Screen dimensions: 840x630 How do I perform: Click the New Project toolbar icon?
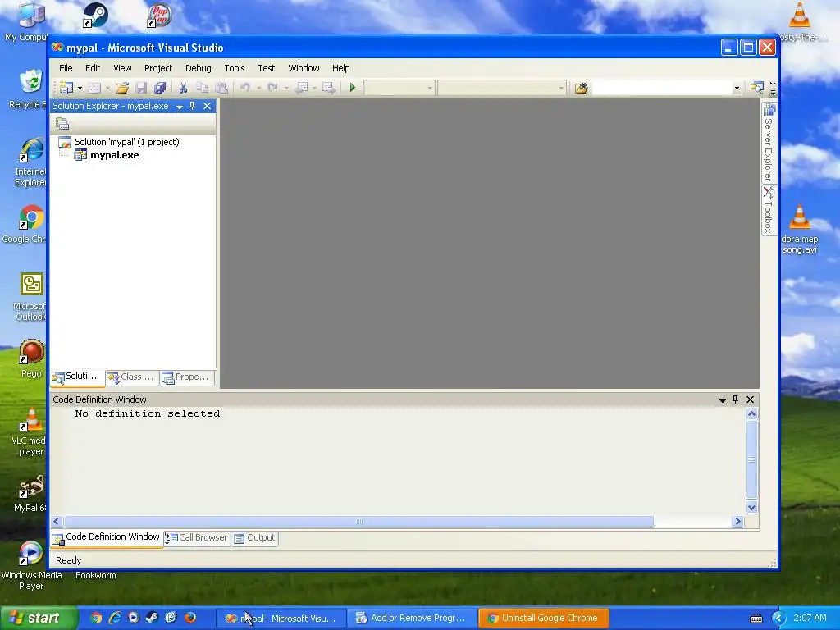(66, 88)
